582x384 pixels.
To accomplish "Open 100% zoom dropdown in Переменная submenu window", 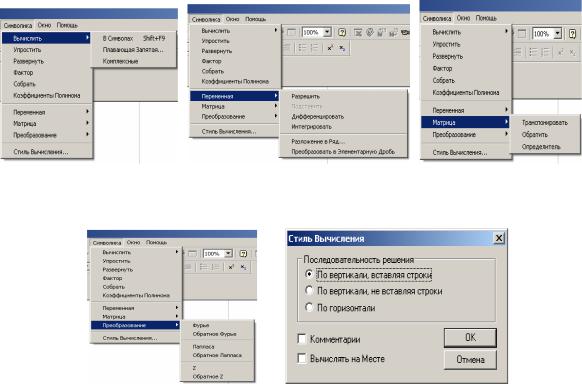I will [x=327, y=33].
